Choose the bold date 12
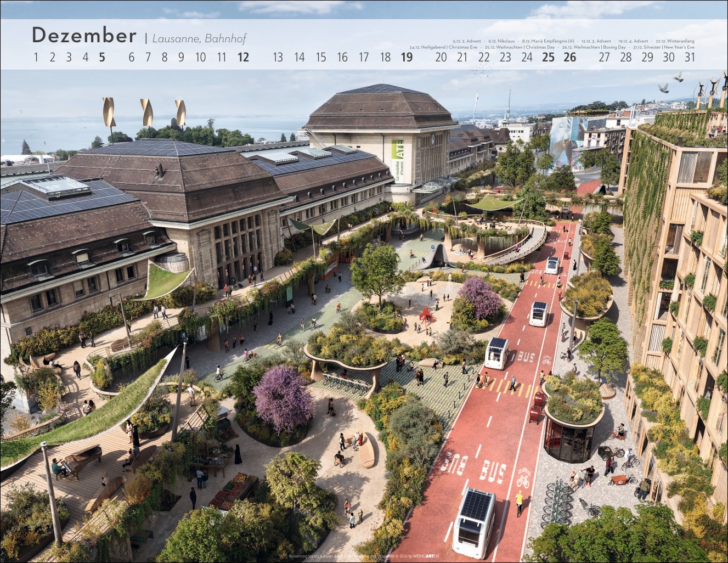This screenshot has height=563, width=728. [x=243, y=57]
